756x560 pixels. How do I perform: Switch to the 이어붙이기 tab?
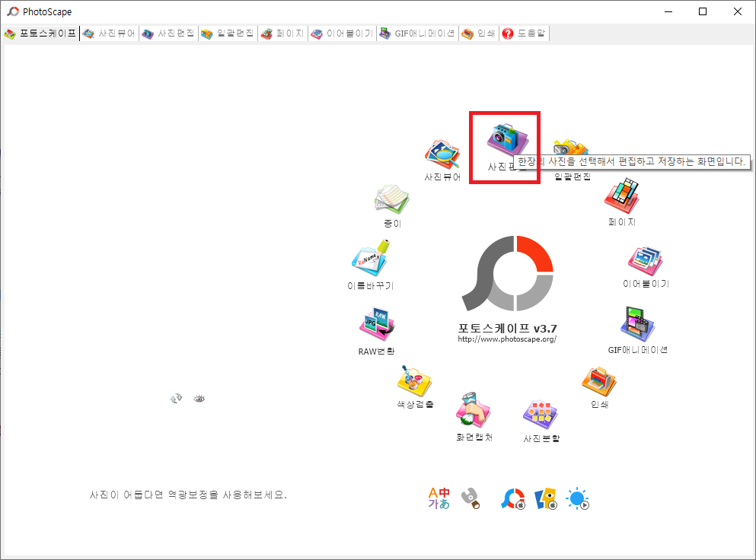(x=342, y=33)
